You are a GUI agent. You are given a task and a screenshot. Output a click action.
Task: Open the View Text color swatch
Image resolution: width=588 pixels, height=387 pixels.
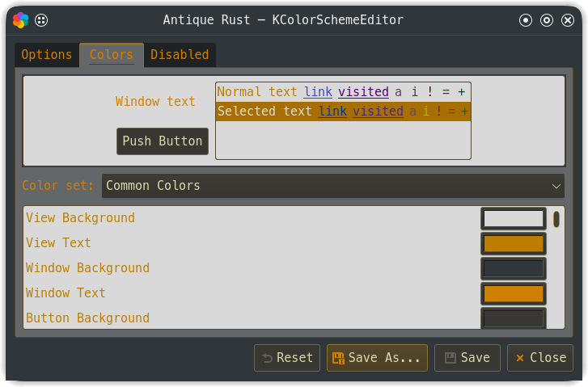tap(514, 243)
